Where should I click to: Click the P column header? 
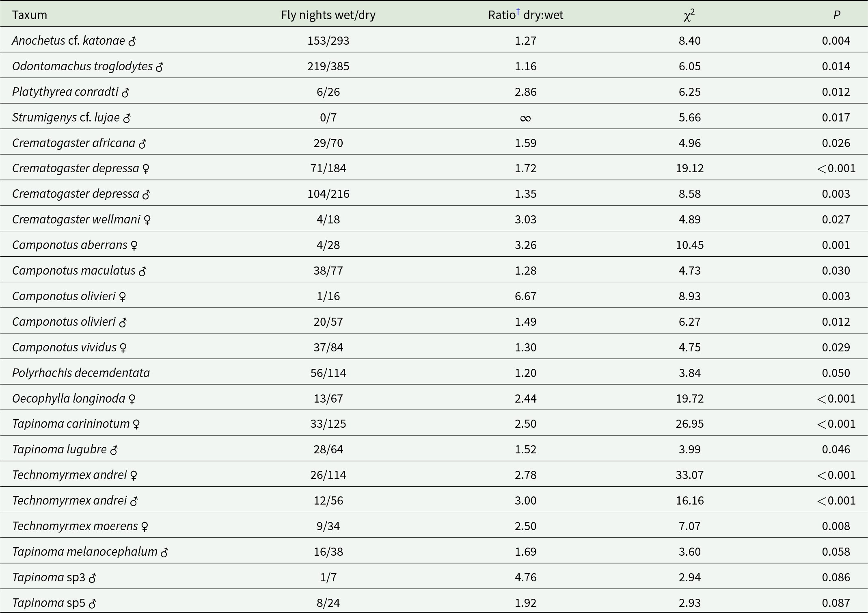[x=836, y=15]
